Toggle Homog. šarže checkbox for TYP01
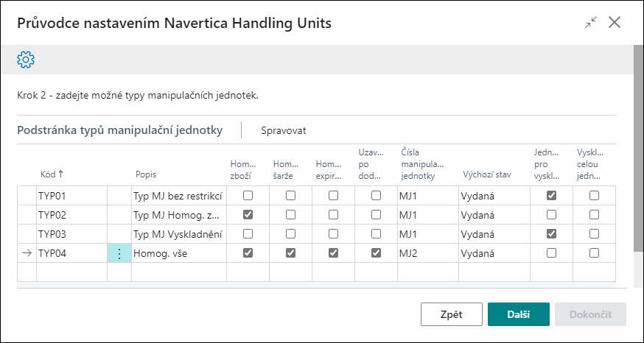Image resolution: width=644 pixels, height=343 pixels. pos(291,196)
